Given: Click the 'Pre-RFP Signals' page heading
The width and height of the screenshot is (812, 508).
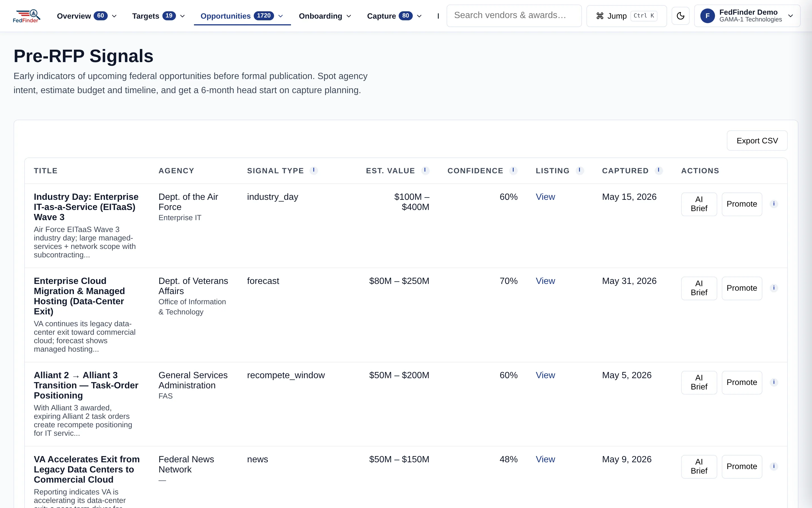Looking at the screenshot, I should click(83, 56).
